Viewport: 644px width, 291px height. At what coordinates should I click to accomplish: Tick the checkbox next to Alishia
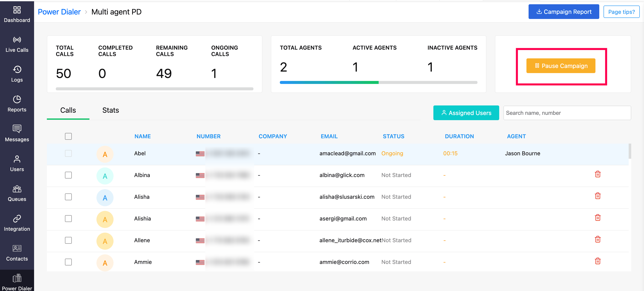(68, 219)
